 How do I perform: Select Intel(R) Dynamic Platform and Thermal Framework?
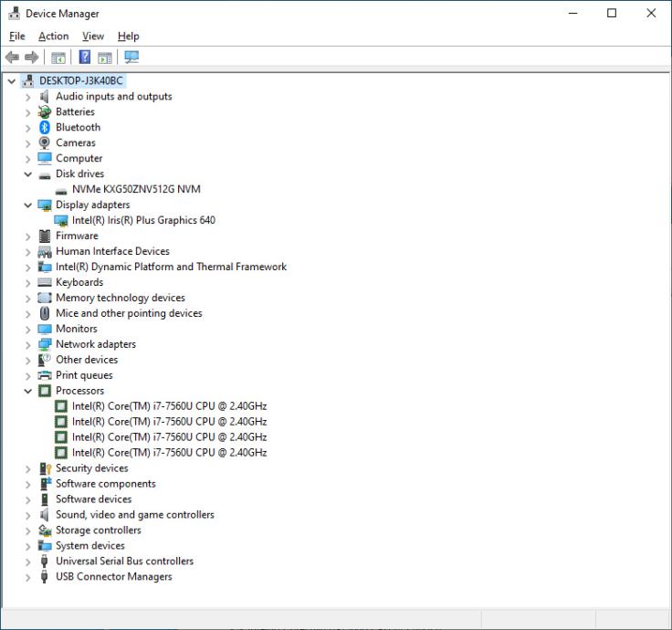pyautogui.click(x=171, y=267)
